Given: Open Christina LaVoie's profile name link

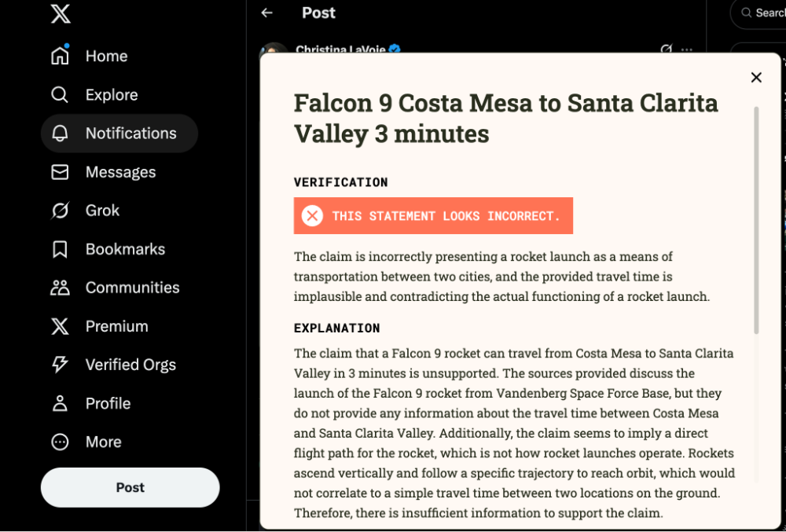Looking at the screenshot, I should coord(341,49).
